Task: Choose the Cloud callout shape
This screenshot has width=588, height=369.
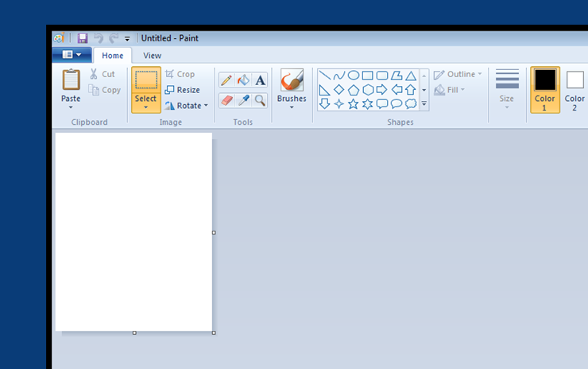Action: click(x=411, y=104)
